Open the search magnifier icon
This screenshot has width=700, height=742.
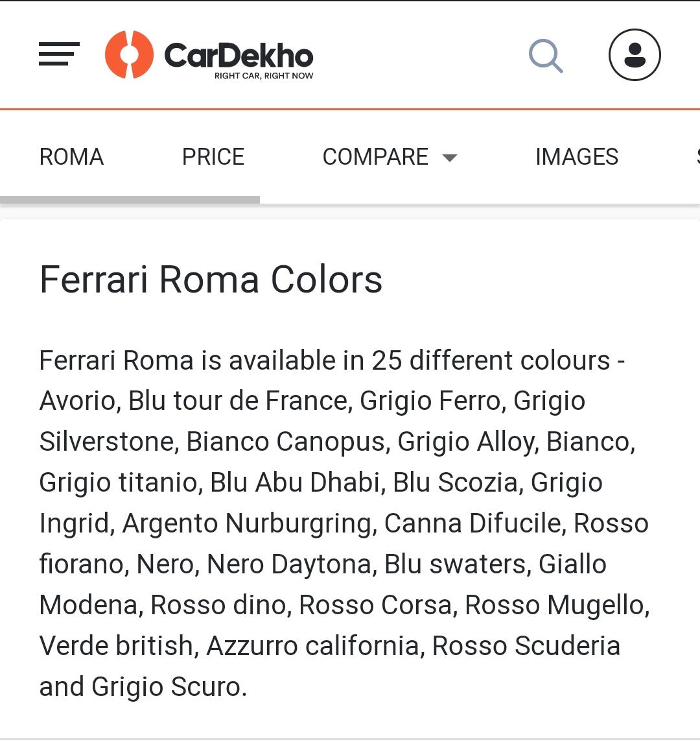(546, 56)
